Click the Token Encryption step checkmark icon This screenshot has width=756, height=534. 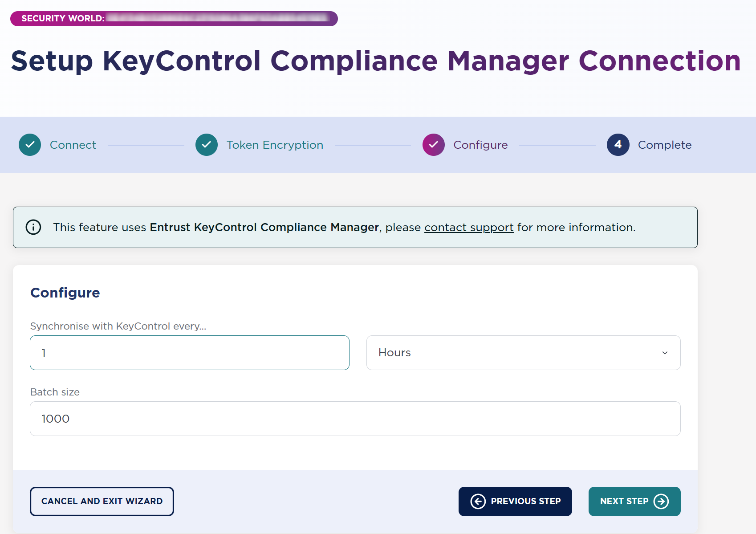coord(207,145)
